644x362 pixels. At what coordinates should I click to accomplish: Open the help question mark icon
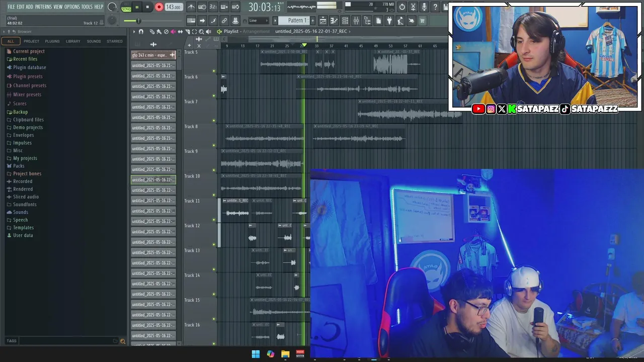point(435,7)
